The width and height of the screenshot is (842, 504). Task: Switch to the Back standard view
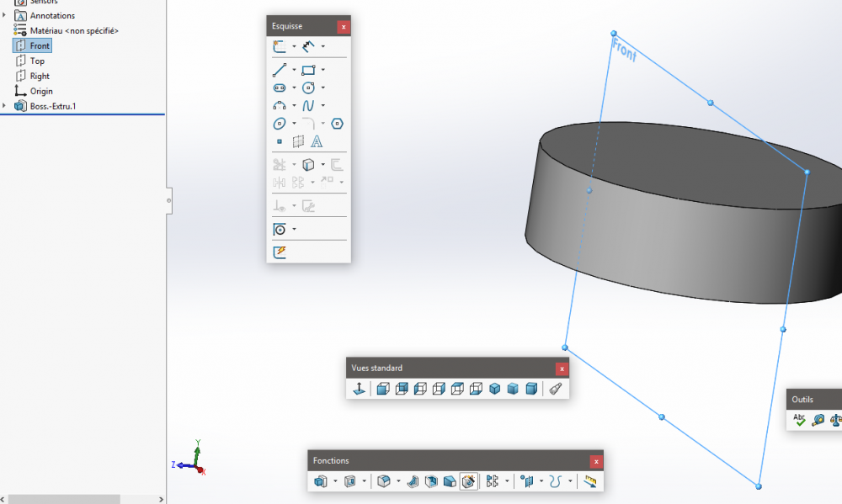(402, 389)
